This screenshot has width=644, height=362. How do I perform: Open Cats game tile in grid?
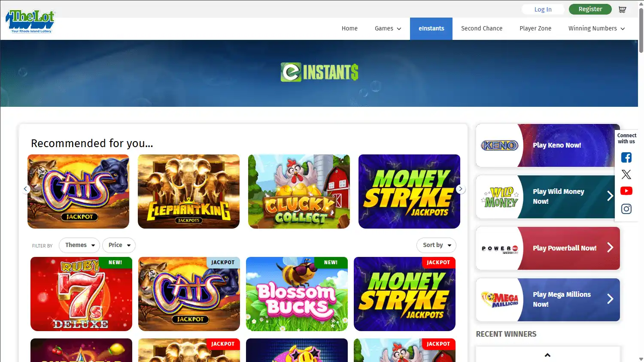(189, 294)
